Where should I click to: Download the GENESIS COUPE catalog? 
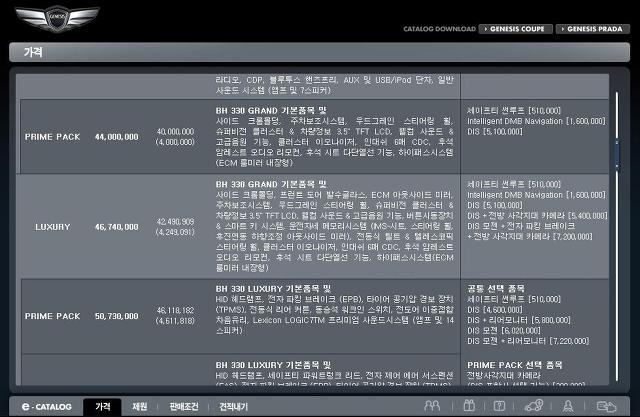[516, 29]
